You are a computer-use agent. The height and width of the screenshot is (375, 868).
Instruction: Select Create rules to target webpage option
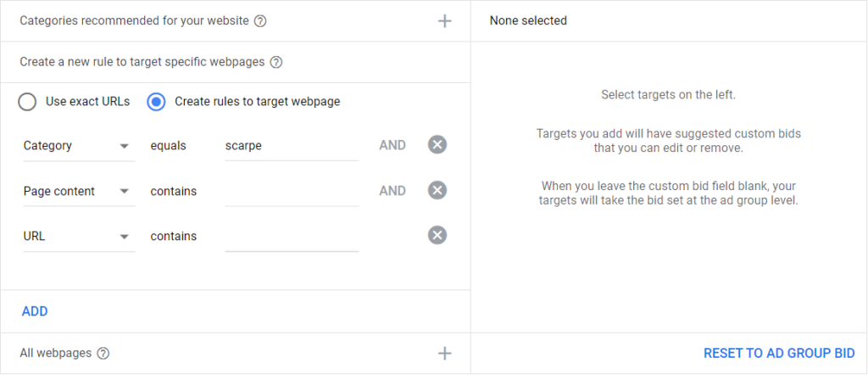pos(156,102)
